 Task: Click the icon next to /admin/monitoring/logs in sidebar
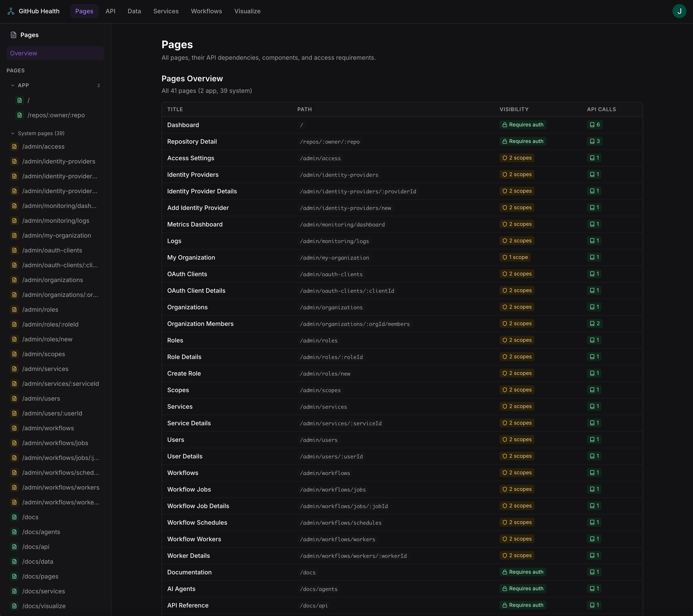[14, 221]
